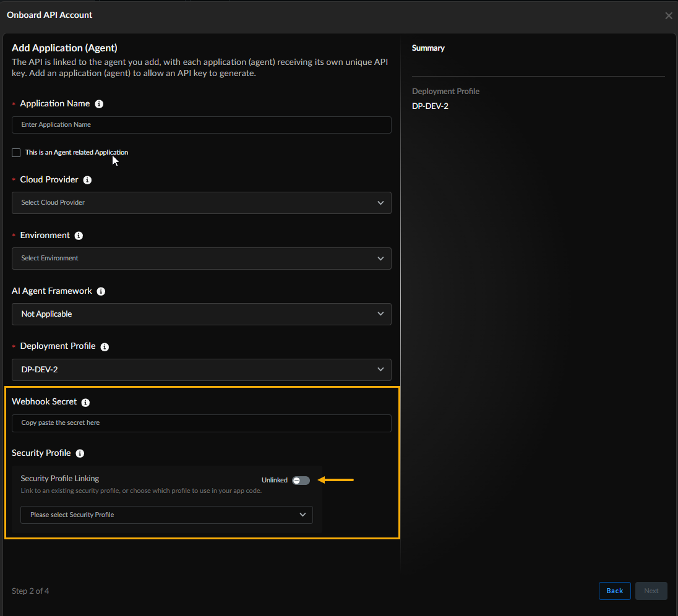
Task: Click the AI Agent Framework info icon
Action: pos(101,291)
